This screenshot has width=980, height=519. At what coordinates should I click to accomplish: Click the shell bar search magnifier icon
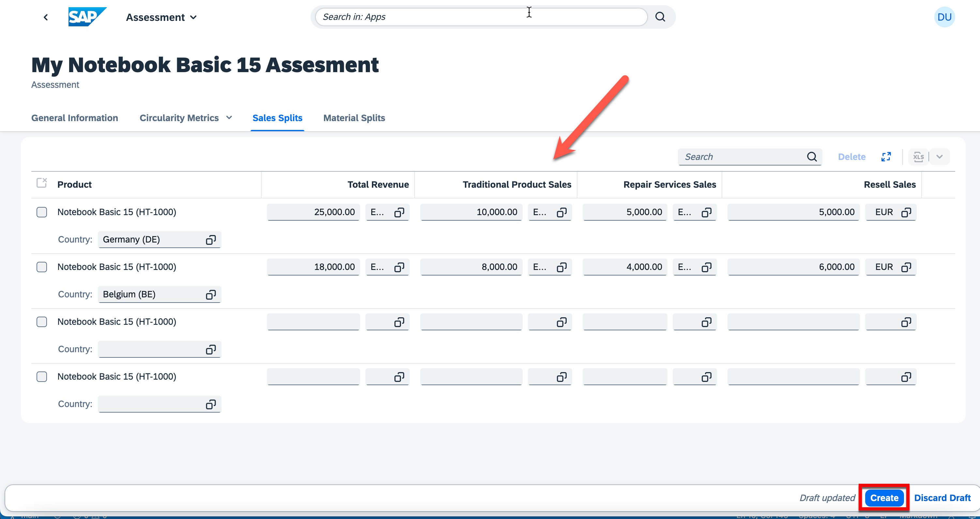pos(660,17)
